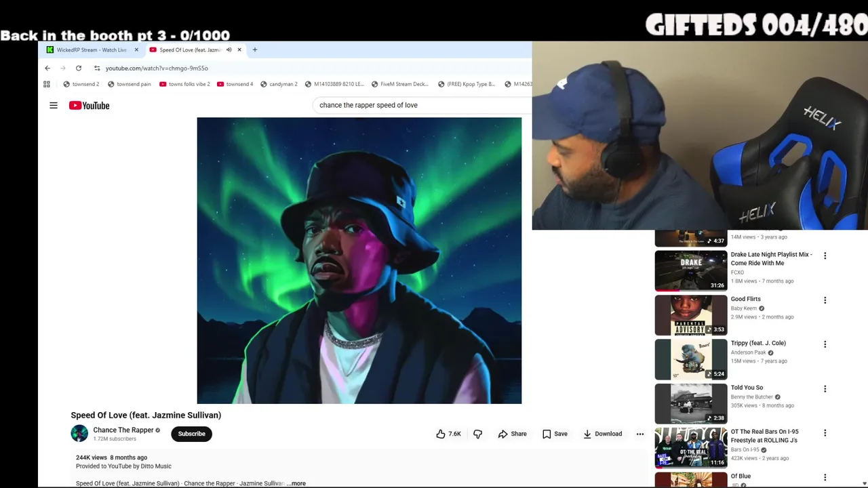Viewport: 868px width, 488px height.
Task: Like the video with thumbs up
Action: coord(448,434)
